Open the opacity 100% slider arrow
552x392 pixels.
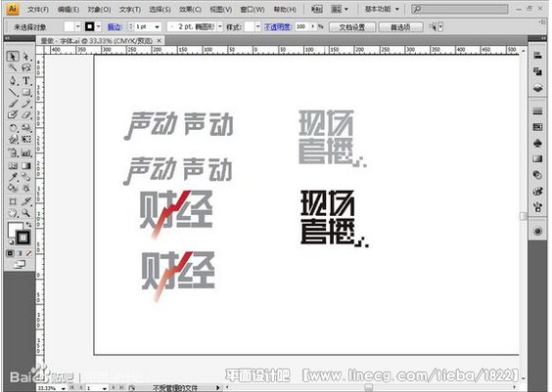coord(312,26)
